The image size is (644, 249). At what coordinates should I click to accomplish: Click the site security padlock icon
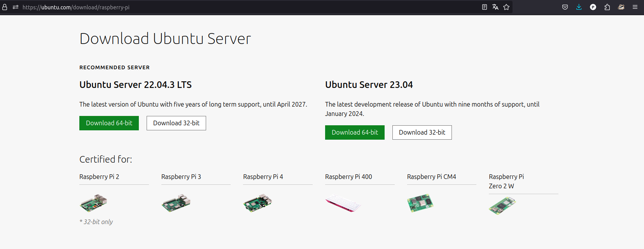pos(5,7)
